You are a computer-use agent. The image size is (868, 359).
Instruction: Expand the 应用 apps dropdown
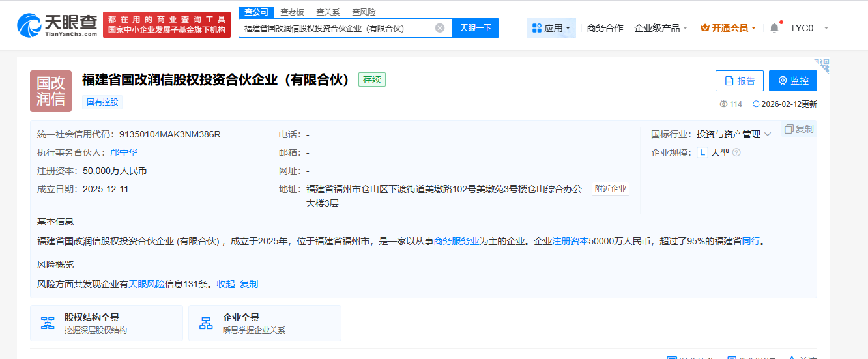tap(551, 28)
